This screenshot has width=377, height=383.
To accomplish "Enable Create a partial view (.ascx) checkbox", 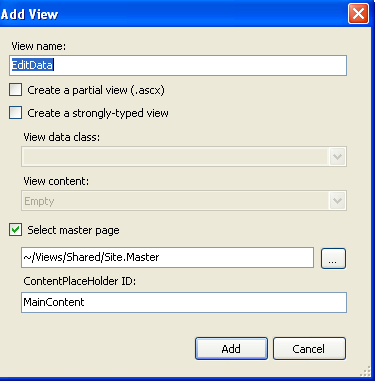I will (15, 90).
